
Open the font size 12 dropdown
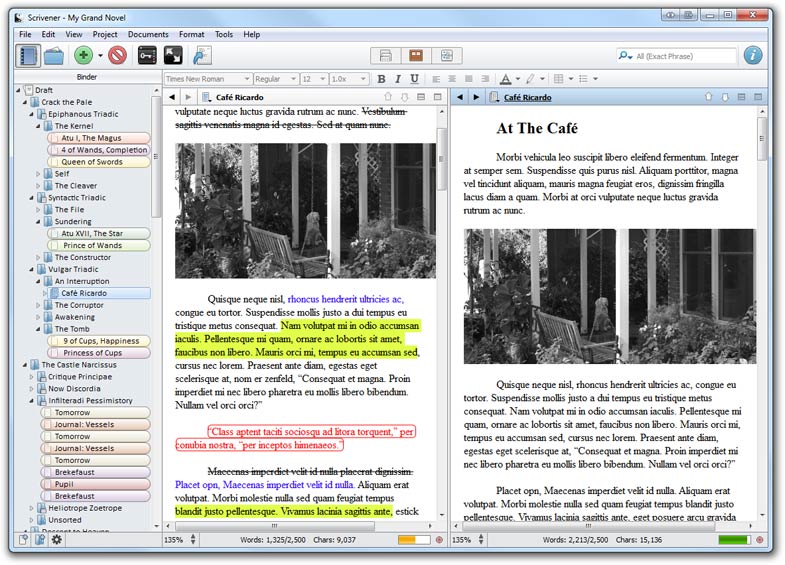tap(312, 79)
